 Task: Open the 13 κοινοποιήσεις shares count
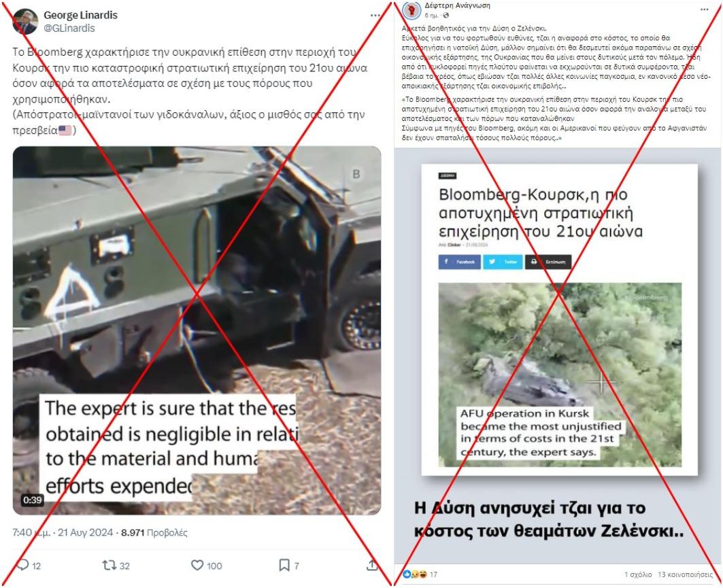[x=685, y=574]
